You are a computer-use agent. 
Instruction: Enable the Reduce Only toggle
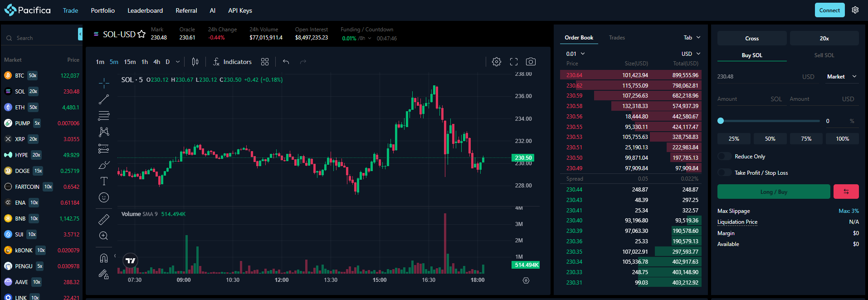(x=724, y=157)
